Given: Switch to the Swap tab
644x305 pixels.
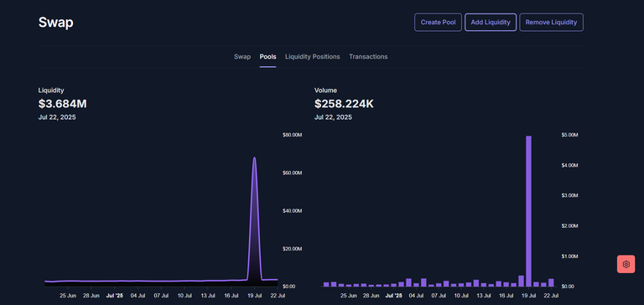Looking at the screenshot, I should tap(242, 57).
